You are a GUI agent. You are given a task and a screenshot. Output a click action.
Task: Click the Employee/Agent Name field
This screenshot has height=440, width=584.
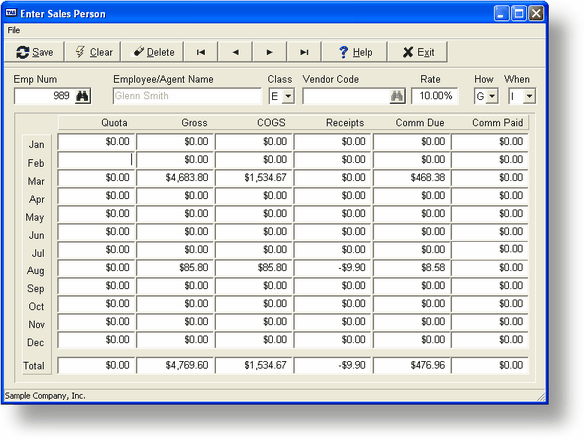coord(187,96)
